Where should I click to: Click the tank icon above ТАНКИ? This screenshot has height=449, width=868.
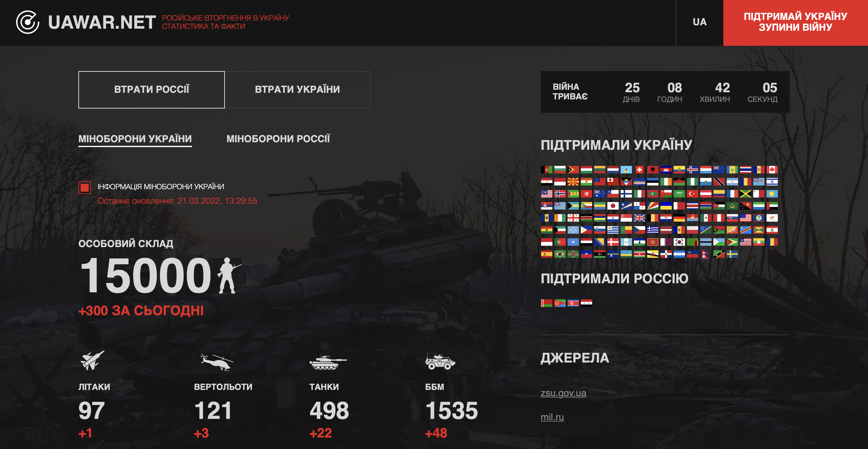coord(328,363)
